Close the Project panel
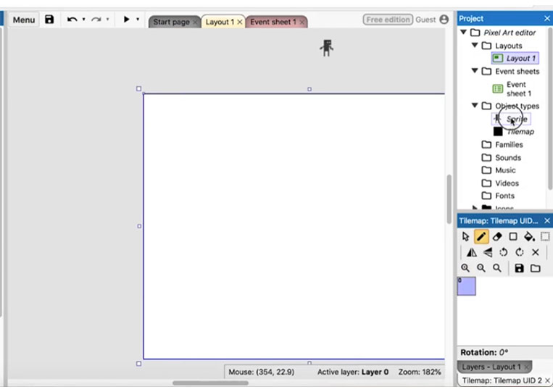The width and height of the screenshot is (553, 392). tap(547, 18)
